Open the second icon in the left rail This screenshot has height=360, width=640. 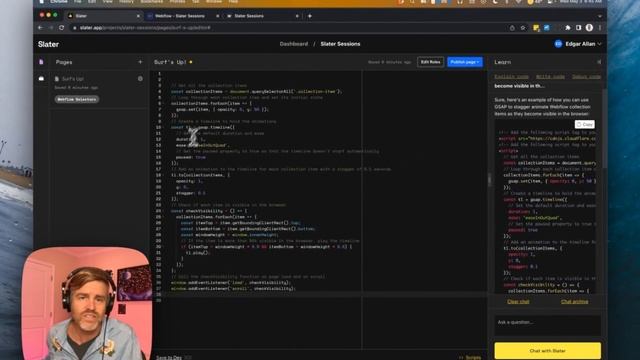pyautogui.click(x=41, y=78)
